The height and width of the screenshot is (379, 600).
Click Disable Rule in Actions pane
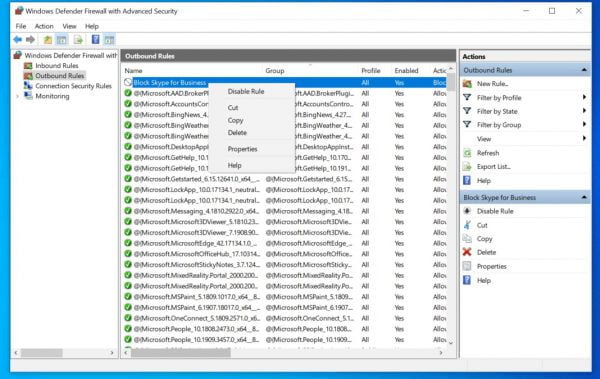pos(495,211)
